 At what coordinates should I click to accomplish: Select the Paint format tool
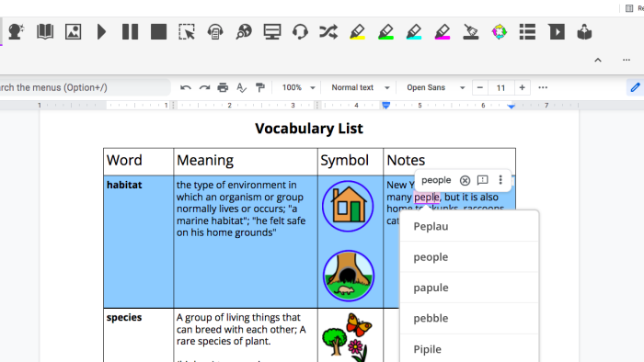tap(260, 87)
